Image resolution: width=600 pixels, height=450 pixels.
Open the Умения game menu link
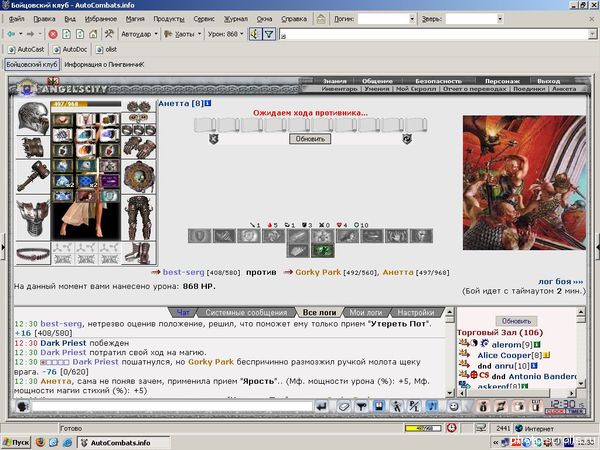377,89
